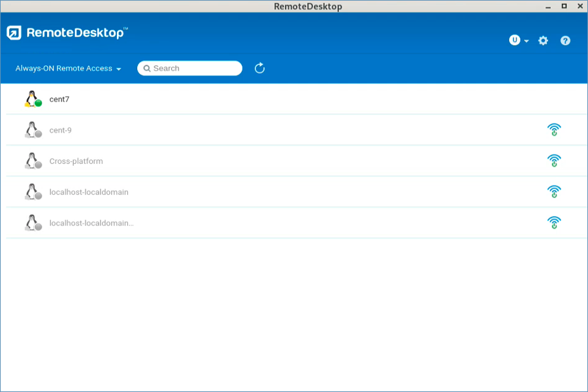Click the Cross-platform Linux penguin icon
588x392 pixels.
point(33,161)
